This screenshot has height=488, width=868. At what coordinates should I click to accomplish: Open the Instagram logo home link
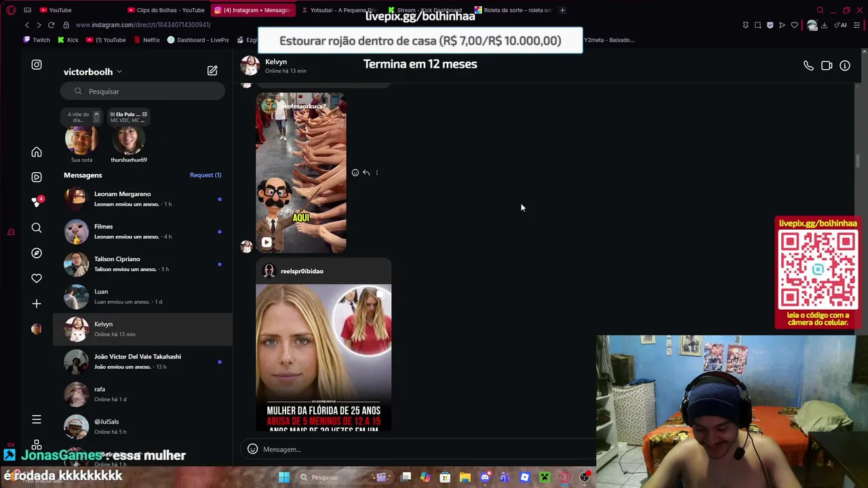pos(37,65)
